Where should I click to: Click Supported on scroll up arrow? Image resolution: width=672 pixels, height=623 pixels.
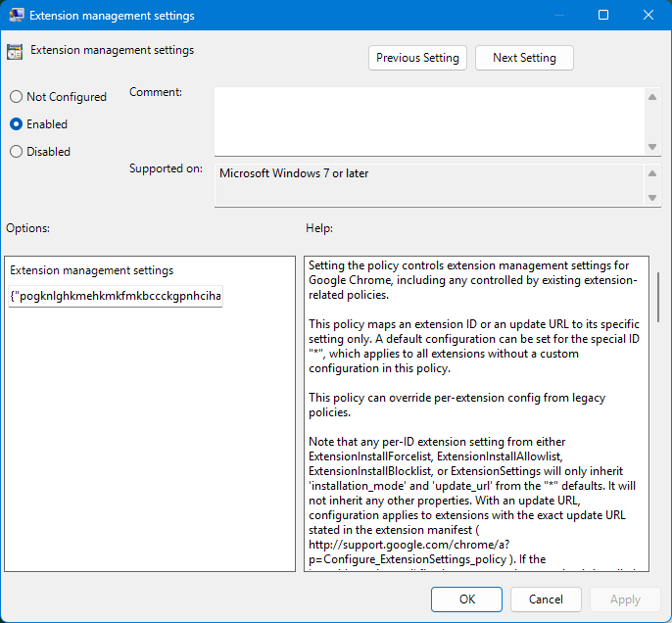652,173
